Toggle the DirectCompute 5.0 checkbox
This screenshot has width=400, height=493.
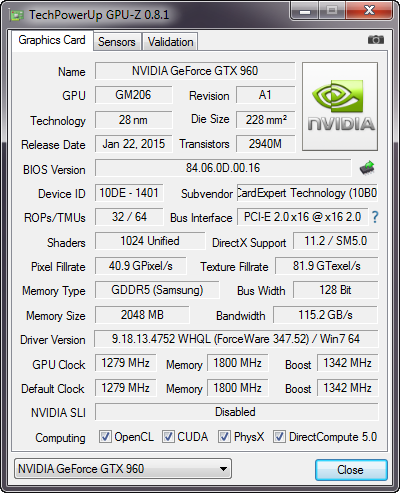click(x=279, y=436)
